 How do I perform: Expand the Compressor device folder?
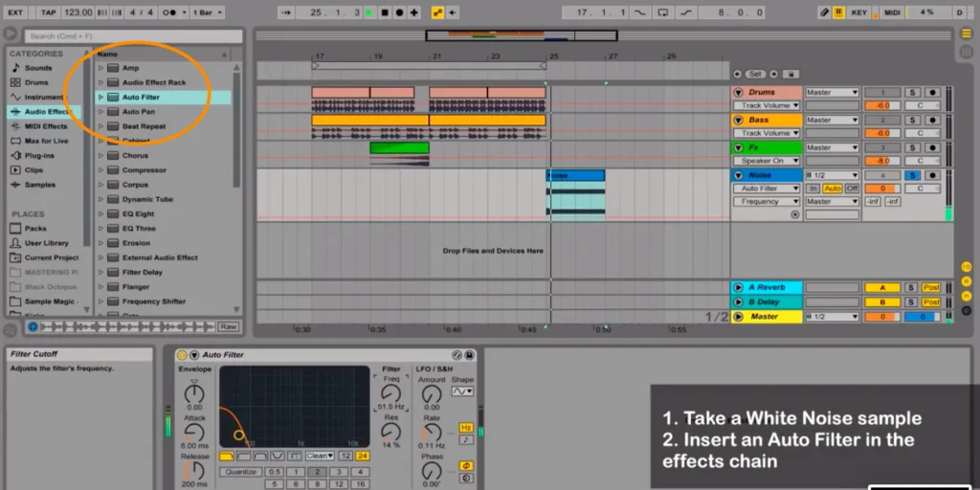(x=100, y=170)
